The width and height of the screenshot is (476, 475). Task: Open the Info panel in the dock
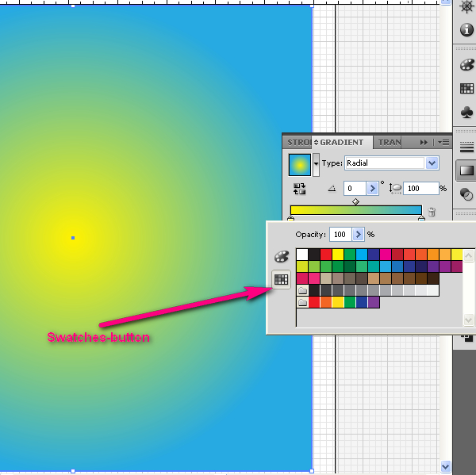pos(467,30)
